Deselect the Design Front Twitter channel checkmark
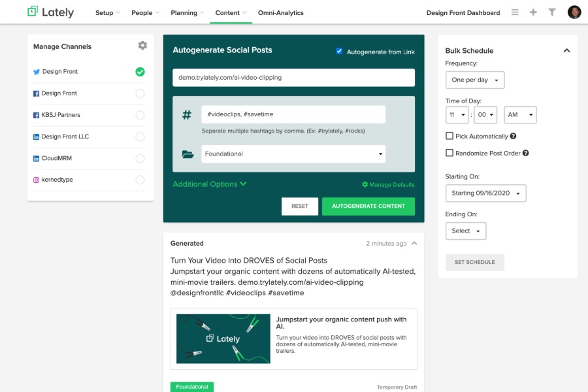 tap(140, 72)
